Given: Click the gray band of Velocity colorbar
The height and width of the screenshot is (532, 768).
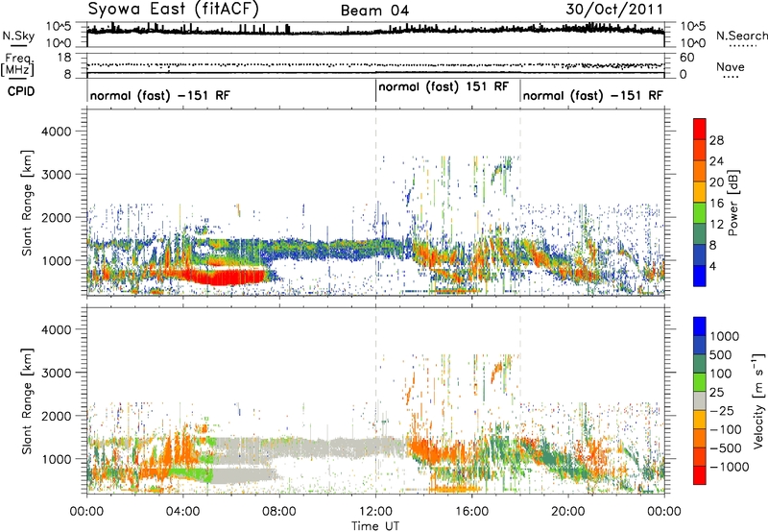Looking at the screenshot, I should tap(700, 400).
